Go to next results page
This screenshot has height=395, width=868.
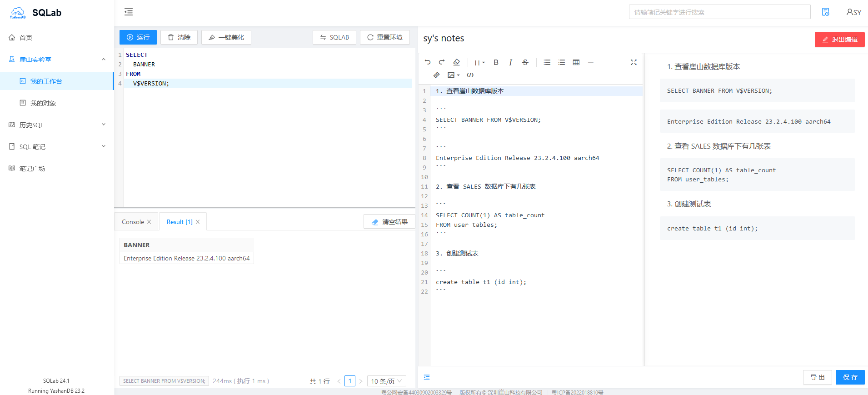point(361,381)
